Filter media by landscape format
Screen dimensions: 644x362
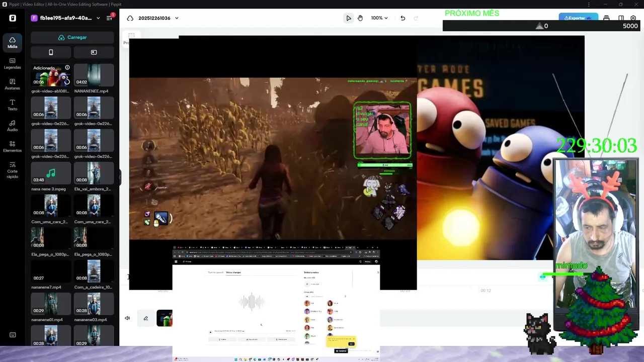pos(94,52)
